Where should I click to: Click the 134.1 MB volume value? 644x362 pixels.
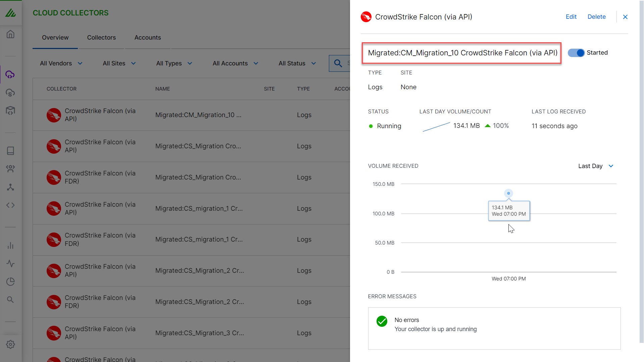466,126
